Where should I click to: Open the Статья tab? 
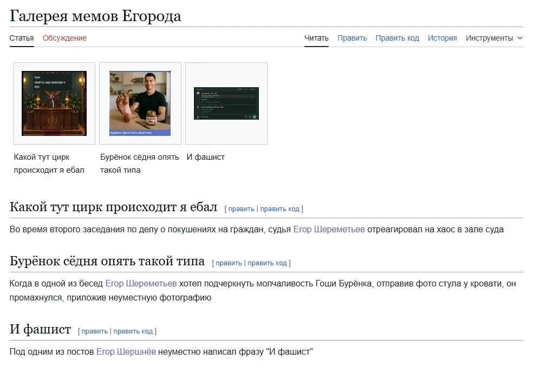coord(22,38)
